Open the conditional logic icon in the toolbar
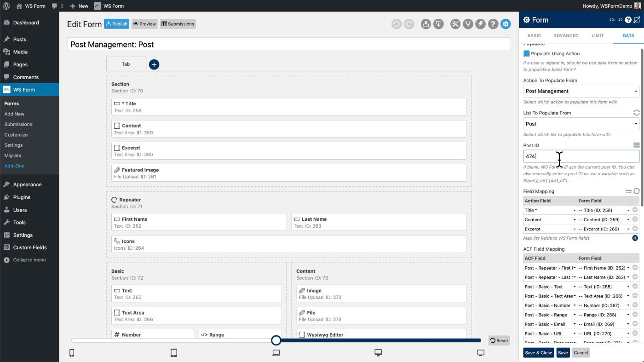 [x=468, y=23]
